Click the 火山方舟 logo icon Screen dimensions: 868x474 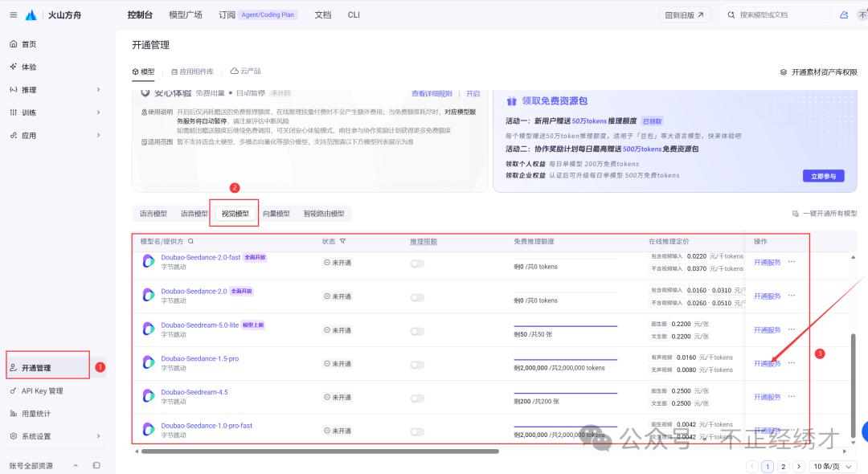31,15
